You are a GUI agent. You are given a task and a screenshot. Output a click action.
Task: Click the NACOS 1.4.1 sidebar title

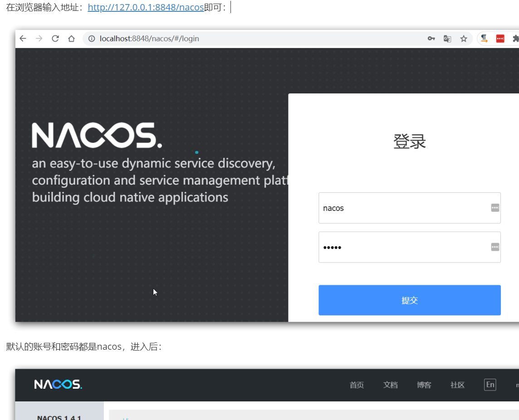[59, 417]
